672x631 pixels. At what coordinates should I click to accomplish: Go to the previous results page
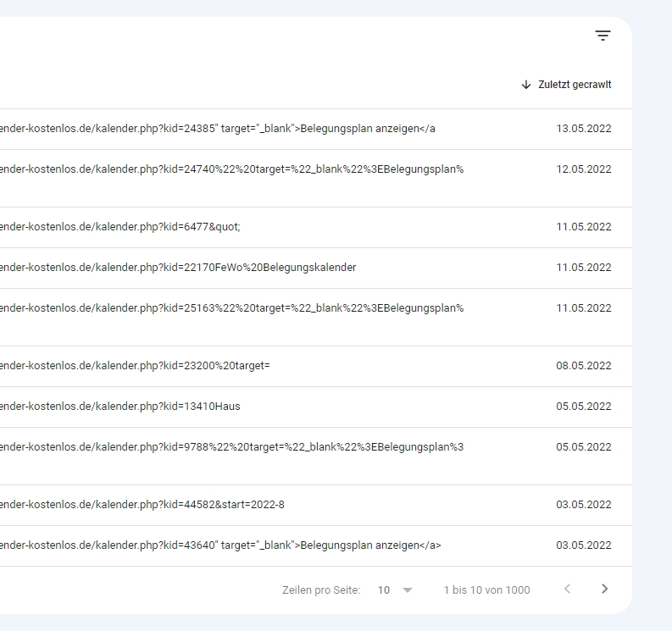[567, 589]
